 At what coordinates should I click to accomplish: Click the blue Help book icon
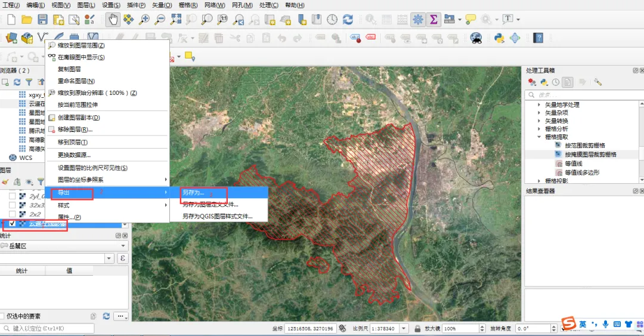pyautogui.click(x=538, y=38)
